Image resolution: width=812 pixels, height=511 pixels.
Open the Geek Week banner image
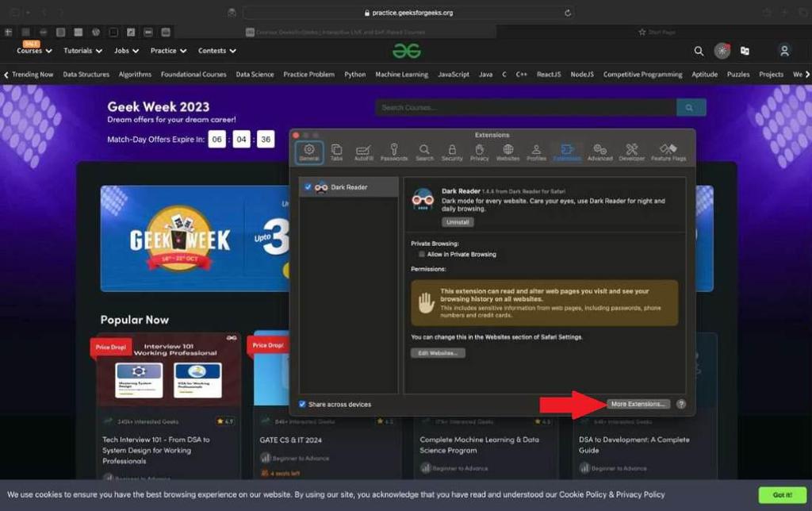tap(195, 238)
